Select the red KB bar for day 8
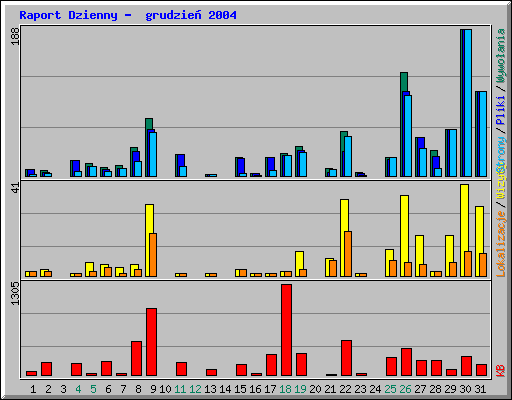 pyautogui.click(x=136, y=358)
